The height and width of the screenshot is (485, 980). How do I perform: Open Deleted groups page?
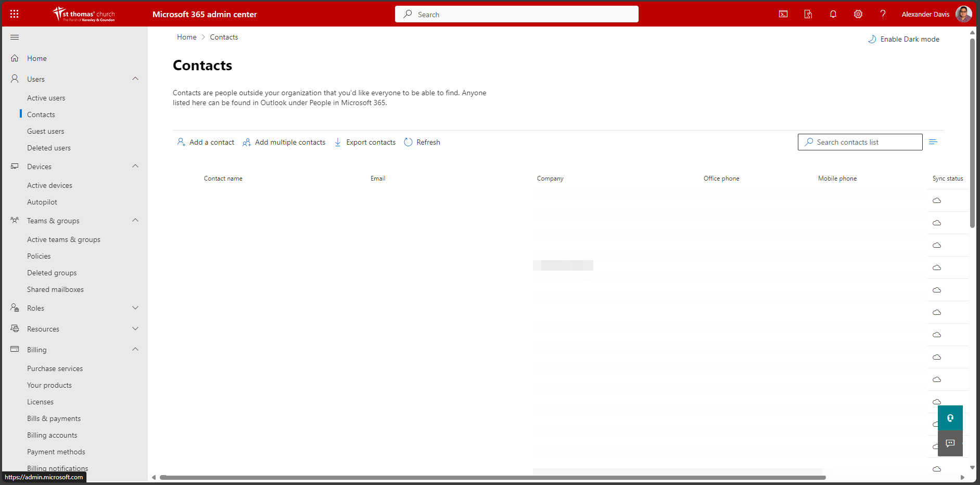pyautogui.click(x=52, y=273)
